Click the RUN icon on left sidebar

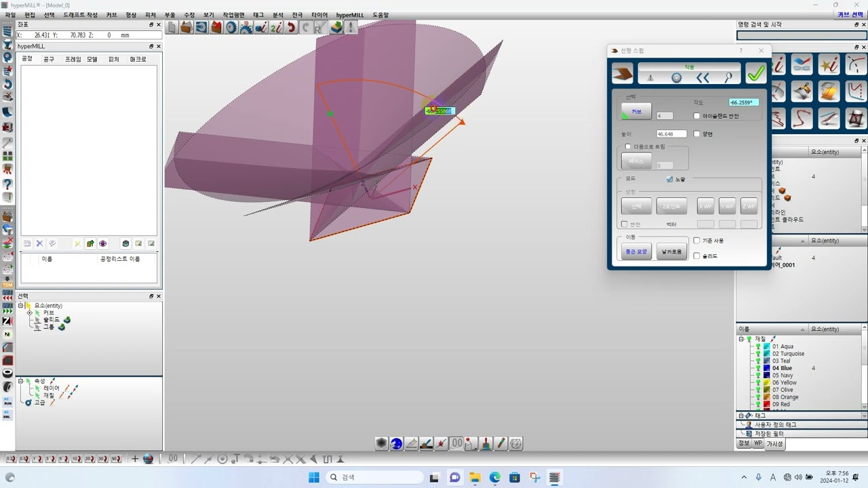(7, 401)
